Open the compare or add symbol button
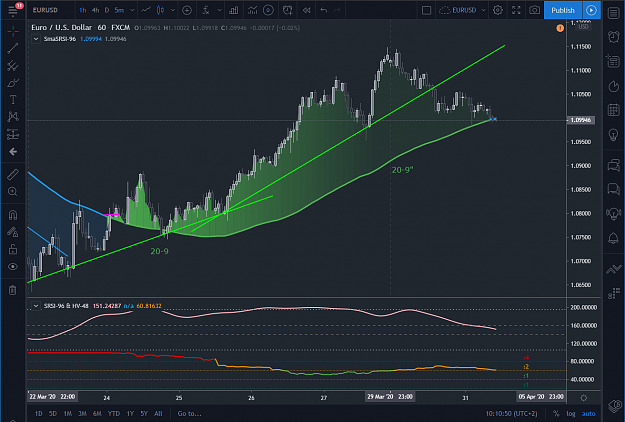The height and width of the screenshot is (422, 625). point(187,10)
